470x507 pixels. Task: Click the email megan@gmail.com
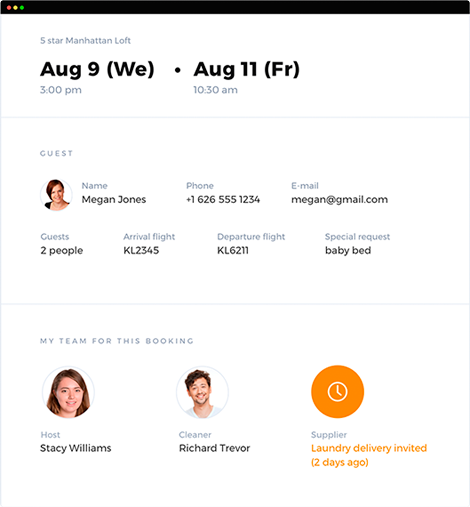pyautogui.click(x=339, y=200)
